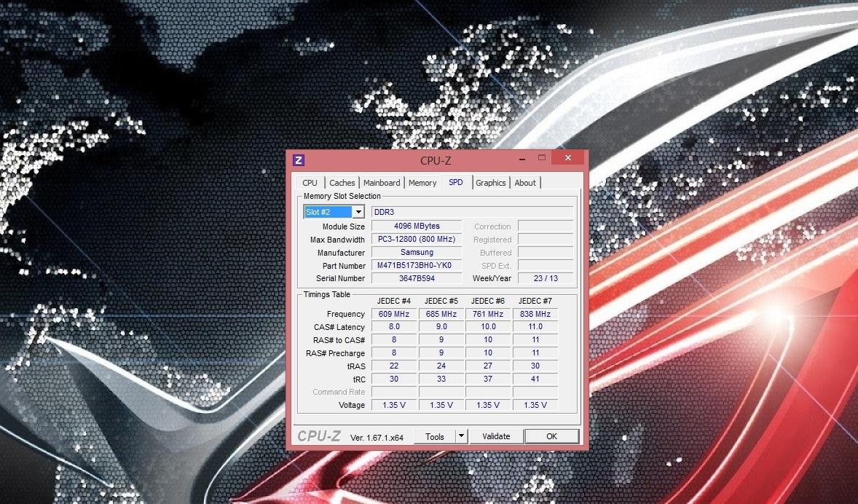Click the serial number 3647B594
The height and width of the screenshot is (504, 858).
pyautogui.click(x=417, y=278)
